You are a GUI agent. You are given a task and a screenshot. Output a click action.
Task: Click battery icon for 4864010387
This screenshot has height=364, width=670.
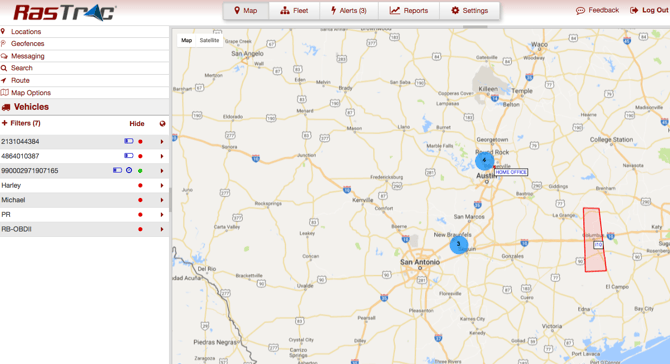click(129, 156)
